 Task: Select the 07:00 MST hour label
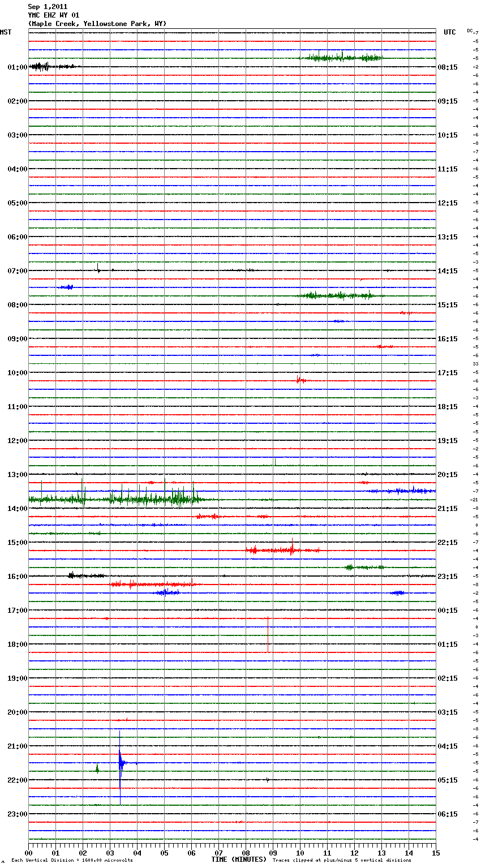18,271
